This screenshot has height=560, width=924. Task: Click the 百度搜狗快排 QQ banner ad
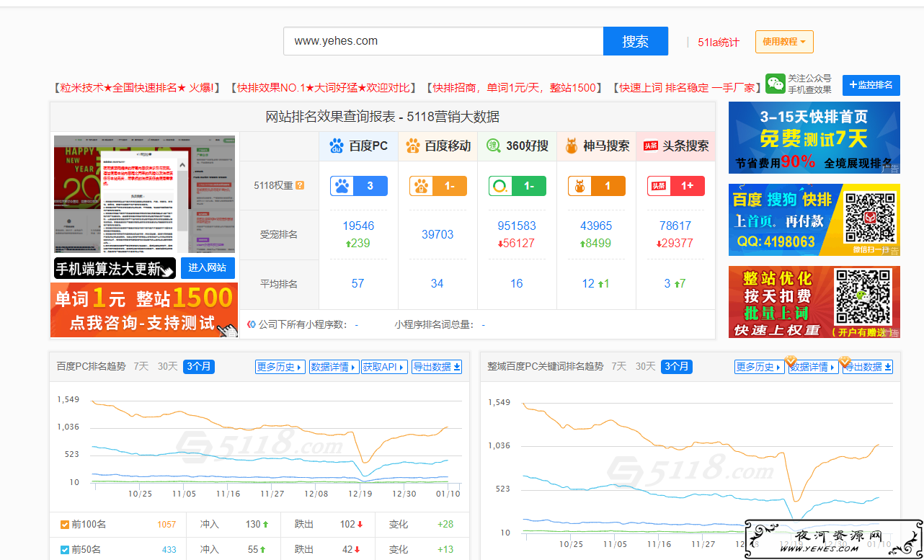(x=814, y=219)
